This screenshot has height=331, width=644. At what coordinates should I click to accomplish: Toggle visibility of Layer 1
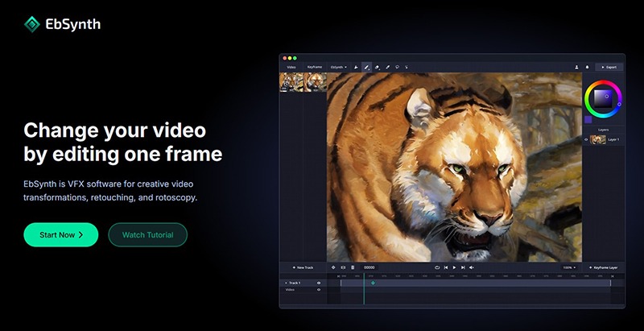click(x=586, y=139)
